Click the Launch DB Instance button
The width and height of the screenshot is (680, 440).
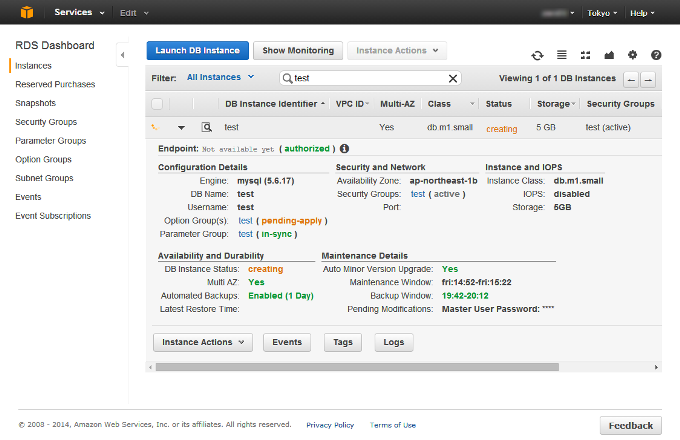[x=198, y=51]
